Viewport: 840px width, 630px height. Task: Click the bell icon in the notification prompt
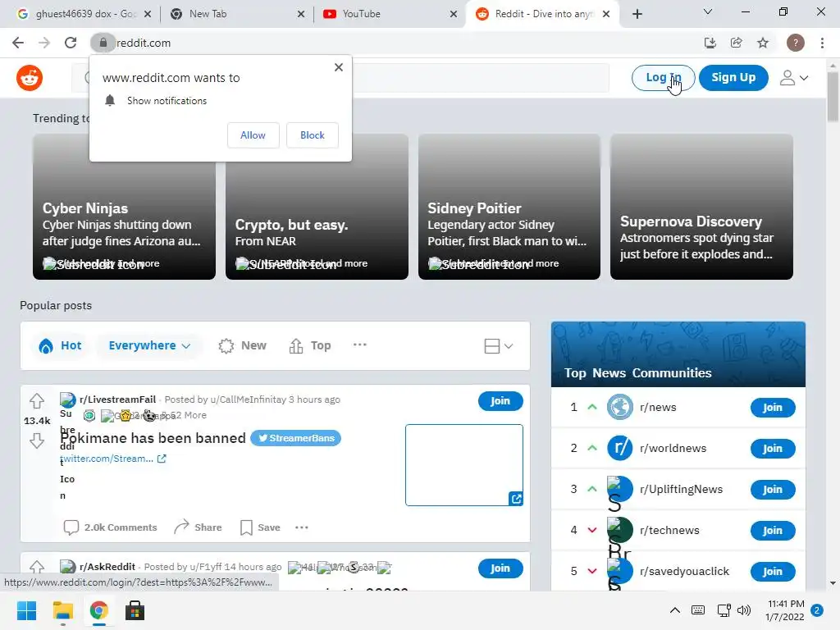click(110, 101)
